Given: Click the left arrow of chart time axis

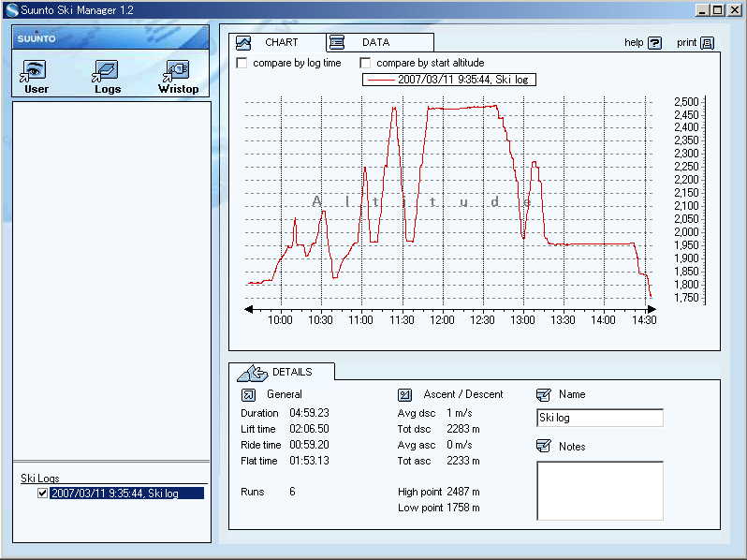Looking at the screenshot, I should [x=248, y=309].
